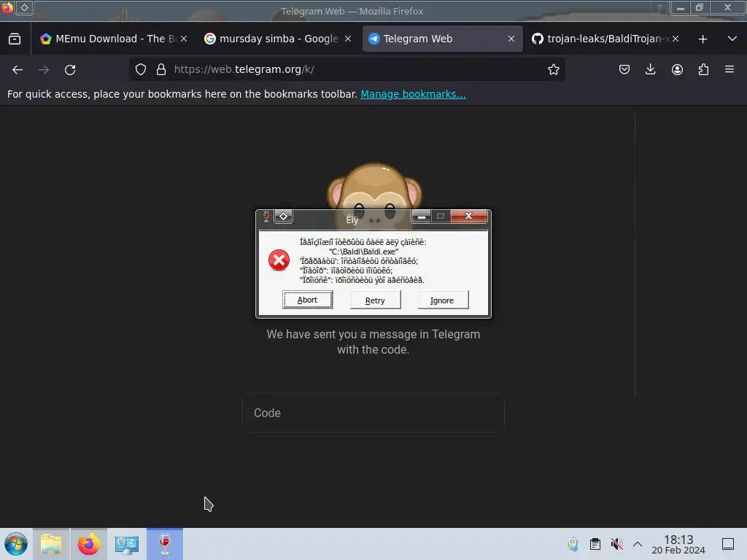747x560 pixels.
Task: Click the forward navigation arrow
Action: [x=44, y=70]
